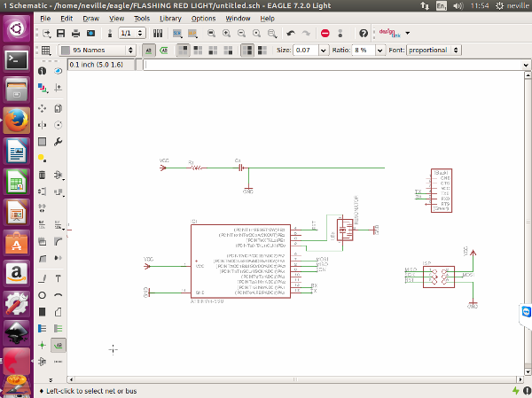Click the Save icon in the toolbar
532x398 pixels.
pyautogui.click(x=61, y=34)
